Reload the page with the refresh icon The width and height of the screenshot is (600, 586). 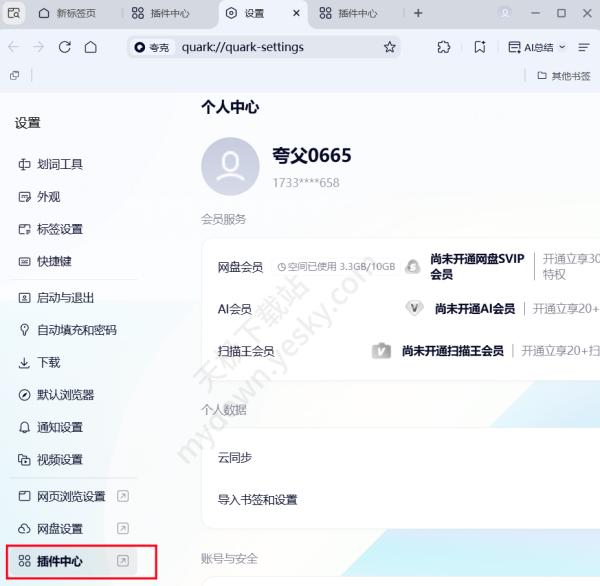[65, 47]
